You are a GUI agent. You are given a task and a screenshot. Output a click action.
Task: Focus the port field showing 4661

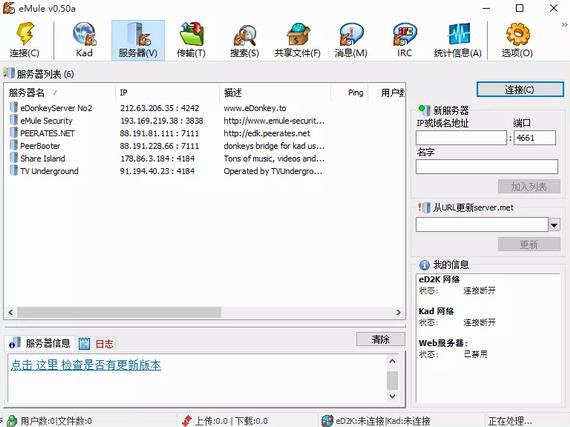point(535,138)
